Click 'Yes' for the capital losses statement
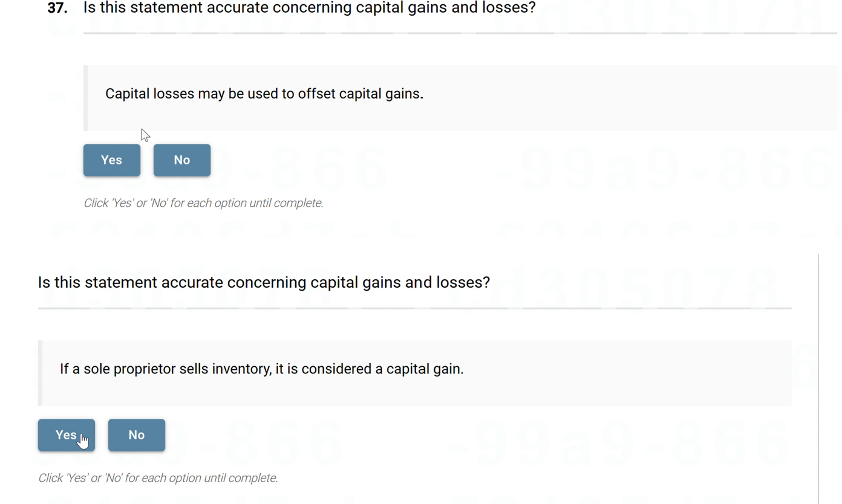The height and width of the screenshot is (504, 842). [x=111, y=160]
